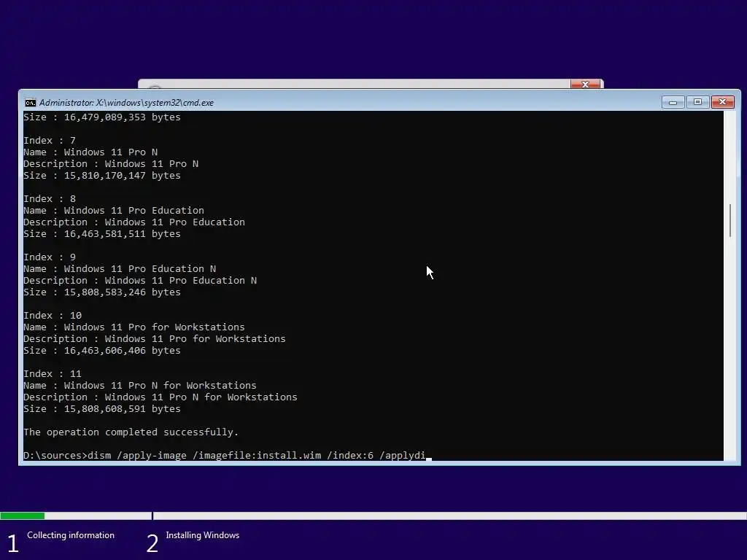Click the cmd.exe icon in title bar

[30, 103]
